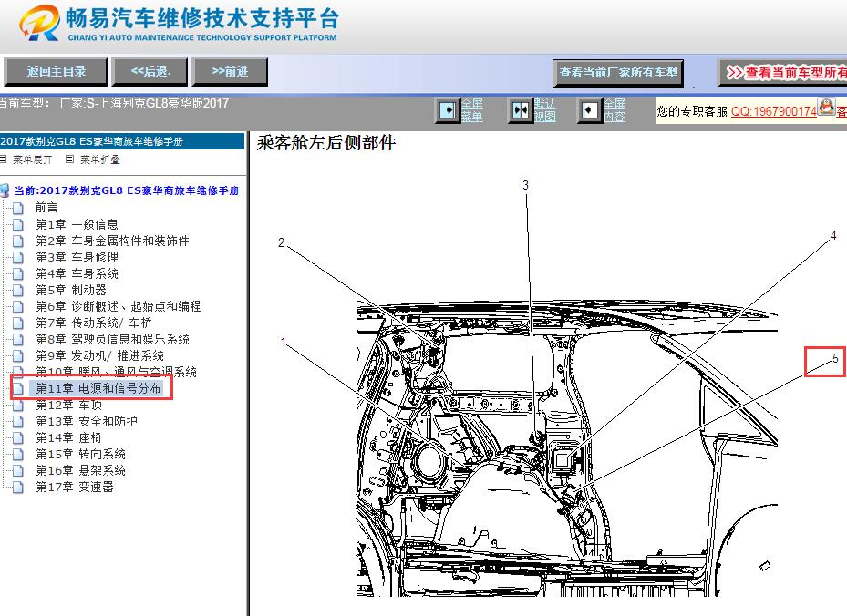
Task: Click the root tree computer icon
Action: (5, 190)
